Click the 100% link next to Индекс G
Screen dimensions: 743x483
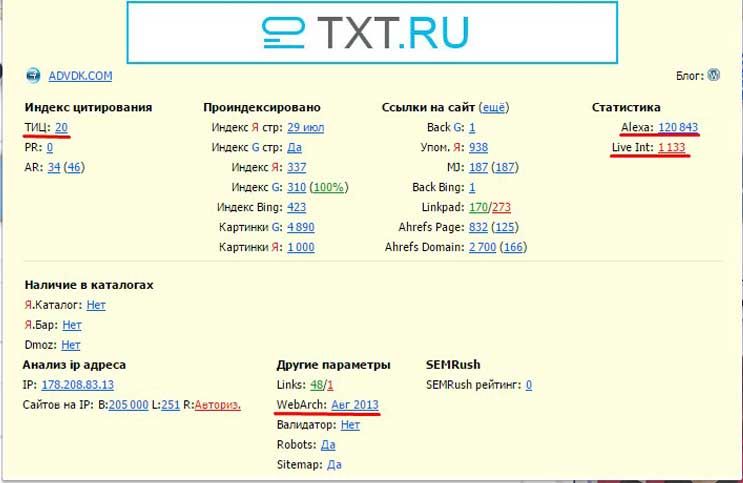[x=329, y=187]
